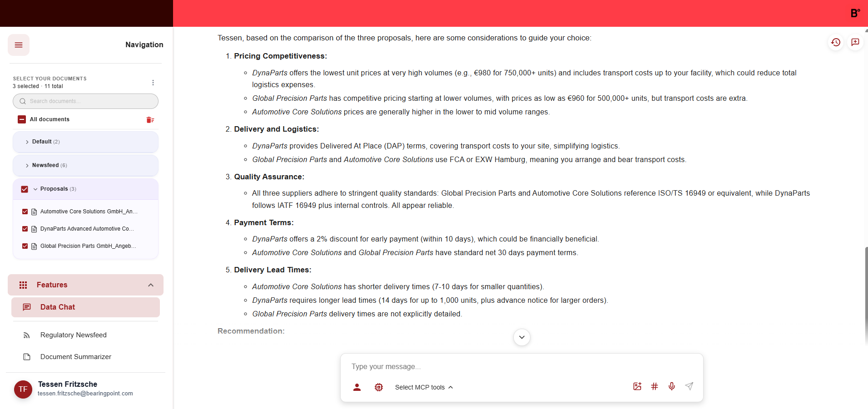868x409 pixels.
Task: Uncheck the Proposals folder checkbox
Action: coord(25,189)
